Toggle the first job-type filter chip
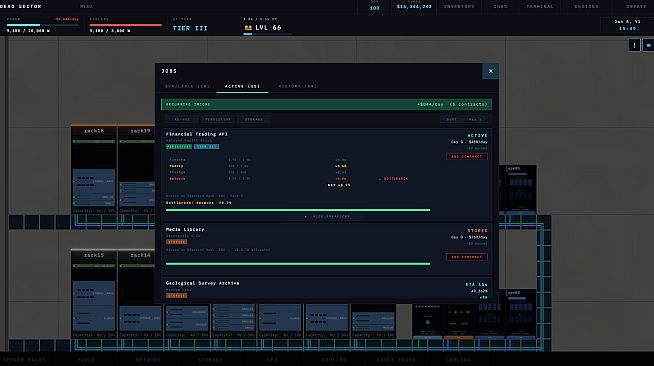The image size is (654, 366). (x=182, y=119)
